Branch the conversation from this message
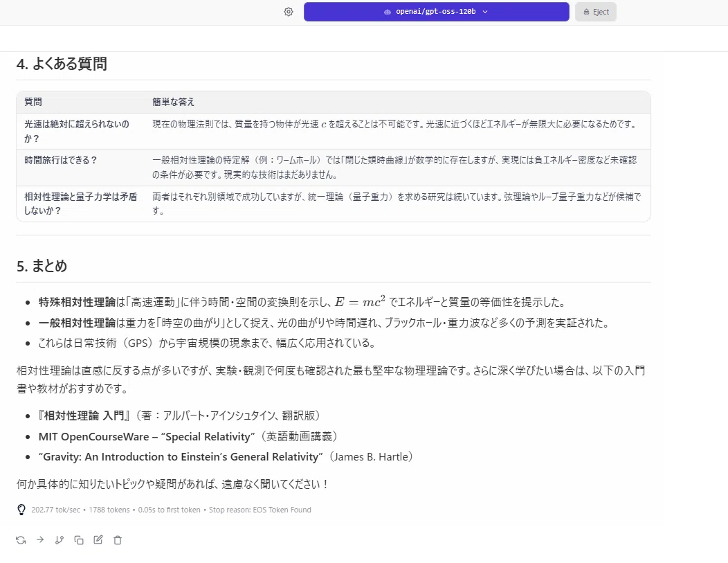The height and width of the screenshot is (563, 728). coord(60,539)
